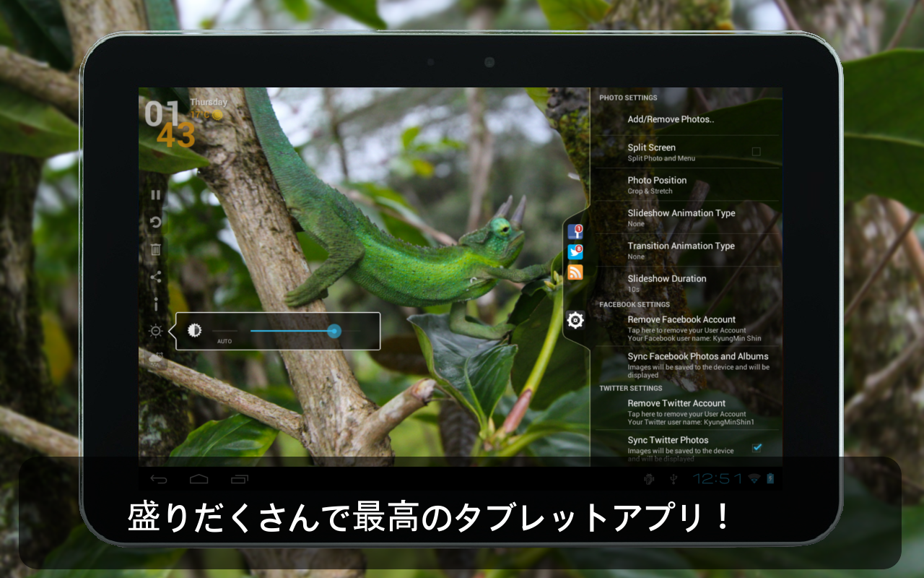Tap the 12:51 status bar clock
924x578 pixels.
[x=718, y=478]
